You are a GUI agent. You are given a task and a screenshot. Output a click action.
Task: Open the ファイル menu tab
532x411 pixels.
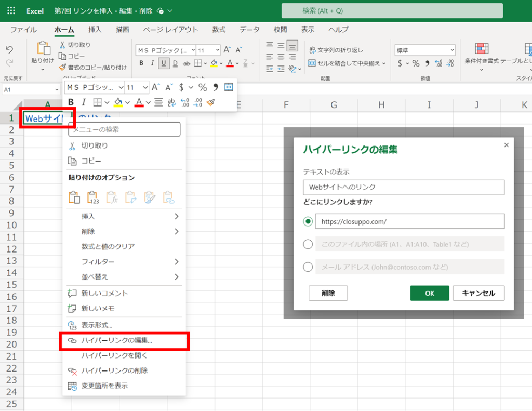23,30
